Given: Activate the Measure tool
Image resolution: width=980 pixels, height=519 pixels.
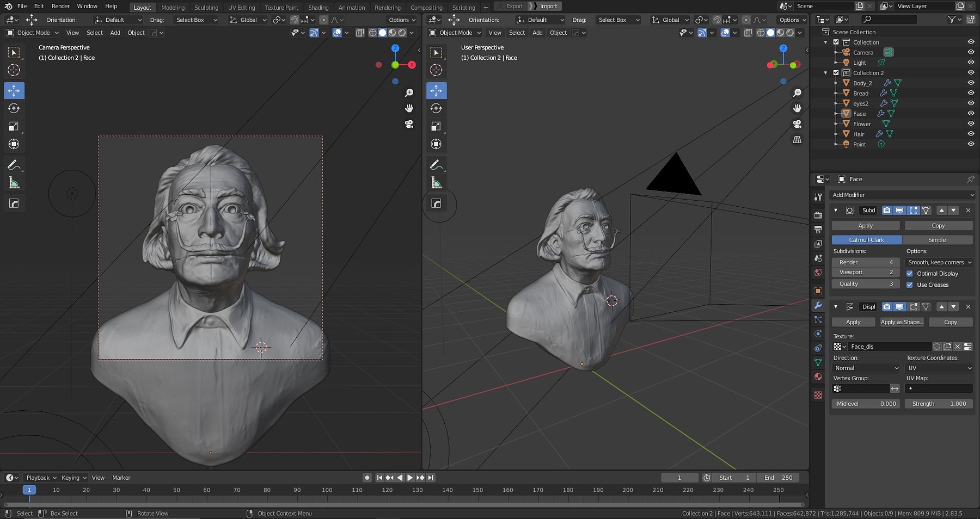Looking at the screenshot, I should (14, 182).
